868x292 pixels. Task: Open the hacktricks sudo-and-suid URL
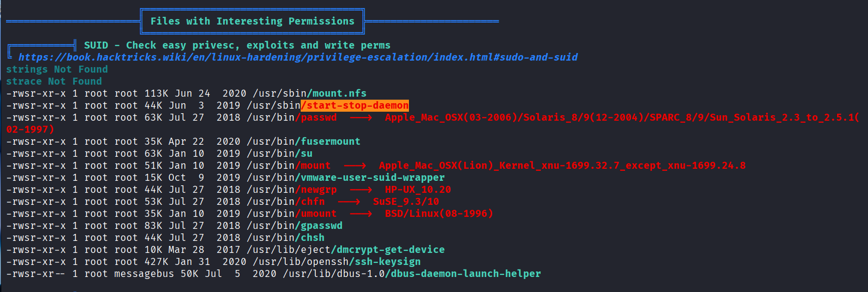298,58
